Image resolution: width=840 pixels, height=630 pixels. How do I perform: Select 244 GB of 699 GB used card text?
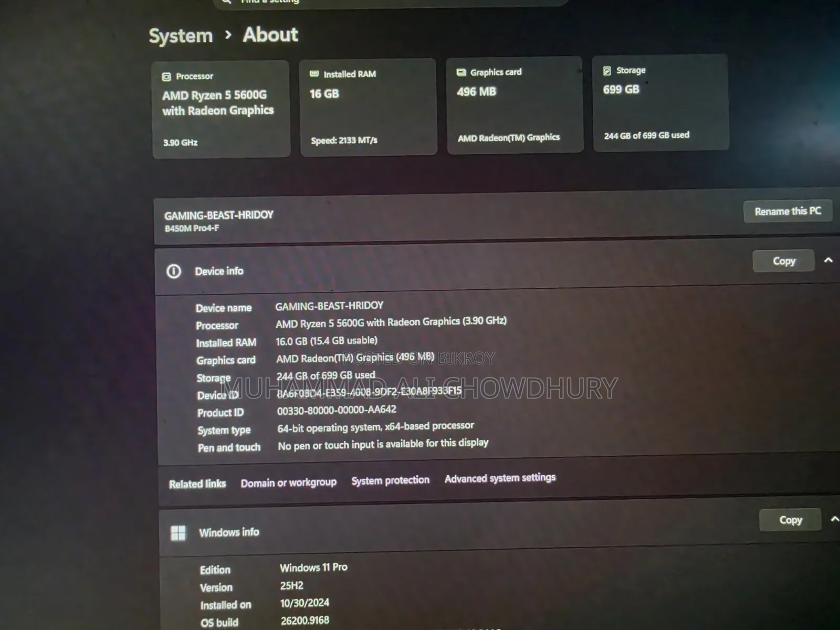pyautogui.click(x=646, y=135)
